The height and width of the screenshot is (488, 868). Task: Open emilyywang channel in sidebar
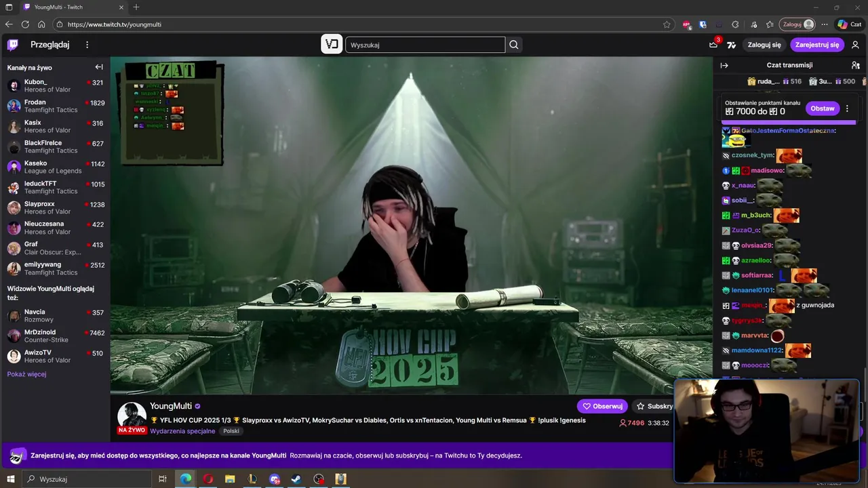55,268
